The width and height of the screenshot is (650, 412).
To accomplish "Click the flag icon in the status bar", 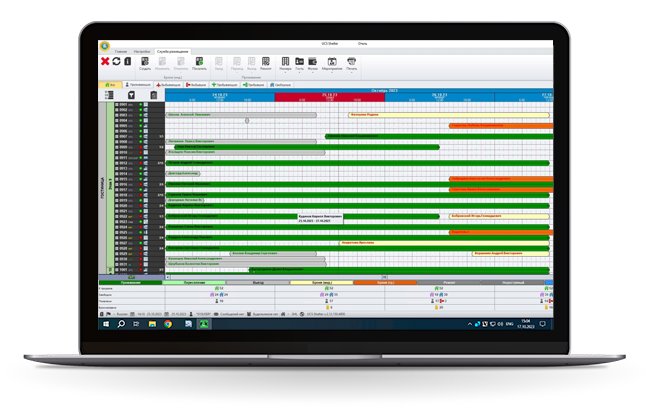I will click(109, 314).
